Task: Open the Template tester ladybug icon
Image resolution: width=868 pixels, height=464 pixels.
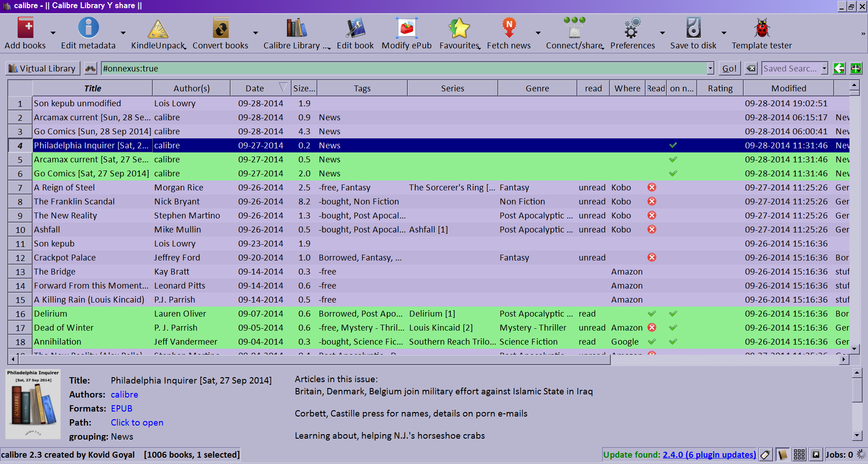Action: pyautogui.click(x=762, y=28)
